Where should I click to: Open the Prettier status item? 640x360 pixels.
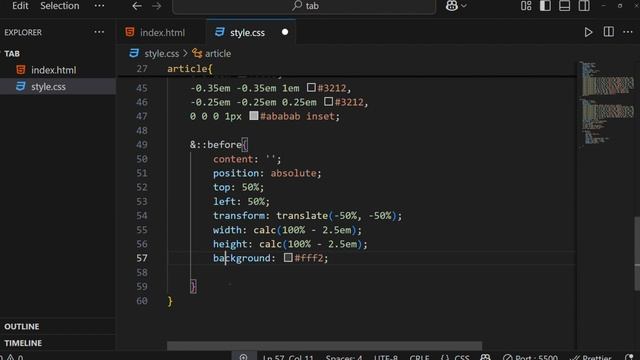(591, 357)
